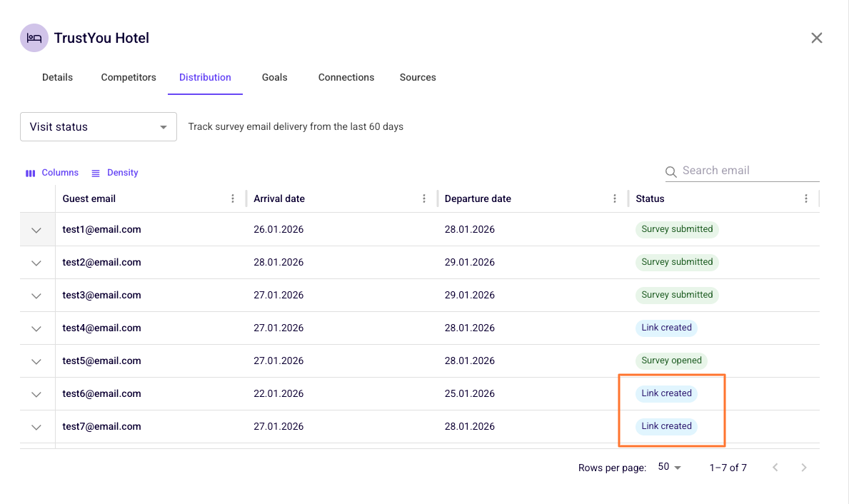The height and width of the screenshot is (504, 849).
Task: Open Arrival date column options menu
Action: coord(424,198)
